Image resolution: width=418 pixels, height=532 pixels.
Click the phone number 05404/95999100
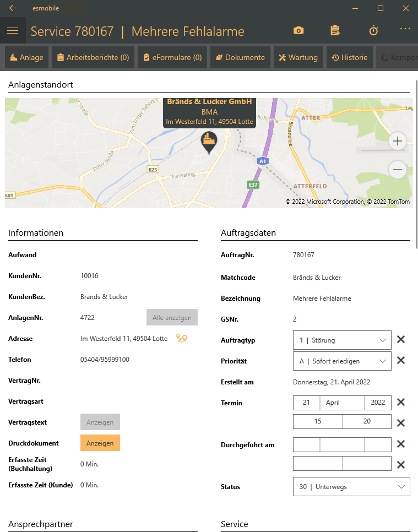click(x=105, y=359)
